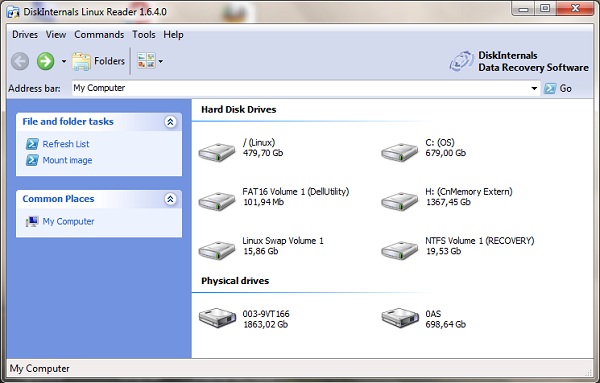Click the My Computer monitor icon
Screen dimensions: 600x383
click(x=32, y=221)
